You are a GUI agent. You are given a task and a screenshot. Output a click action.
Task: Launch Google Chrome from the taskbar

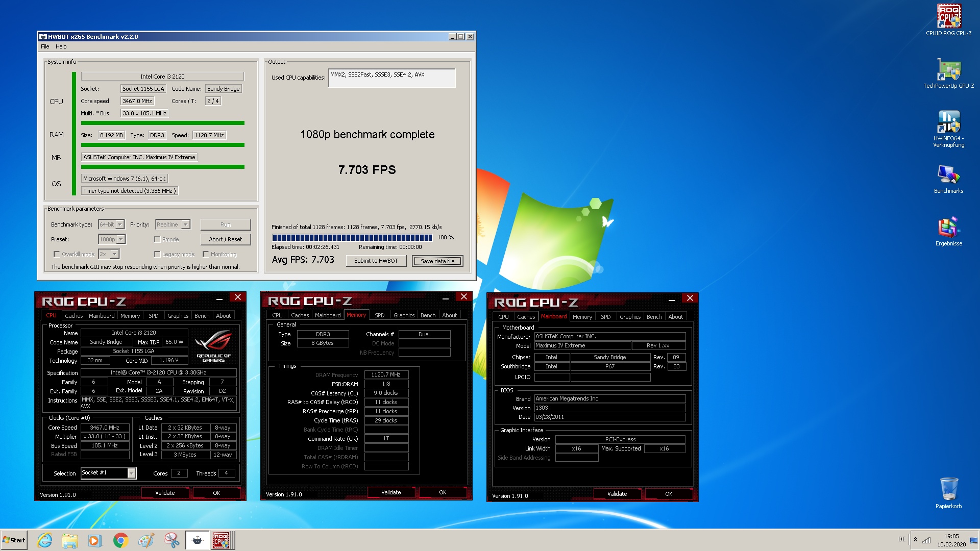[120, 540]
